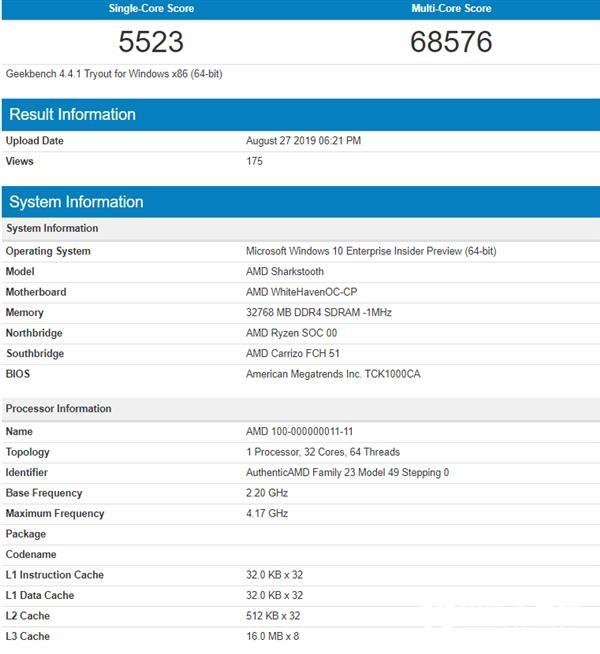
Task: Click the Multi-Core Score header label
Action: (x=451, y=8)
